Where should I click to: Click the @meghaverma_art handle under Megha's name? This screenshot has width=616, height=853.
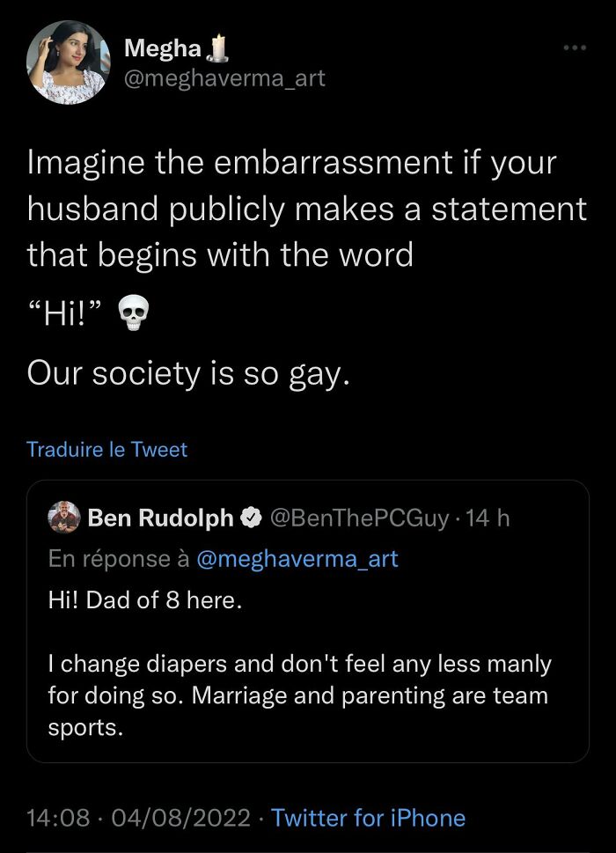point(224,78)
